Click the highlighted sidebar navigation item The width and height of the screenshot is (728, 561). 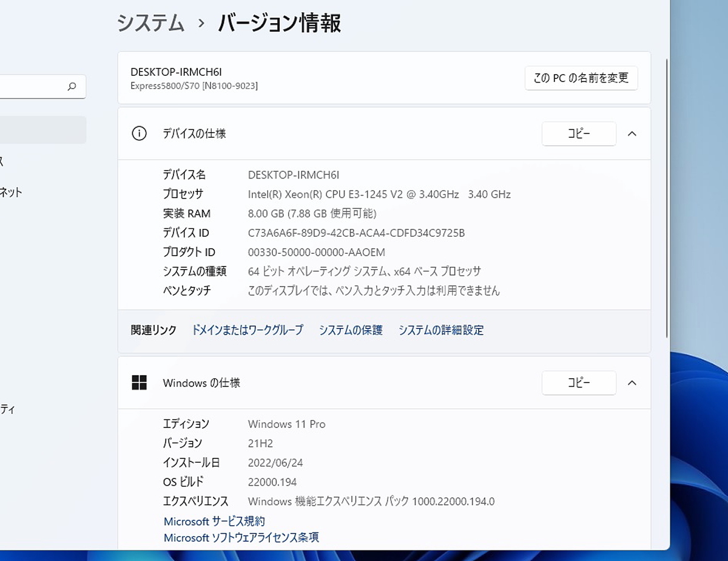click(x=42, y=130)
